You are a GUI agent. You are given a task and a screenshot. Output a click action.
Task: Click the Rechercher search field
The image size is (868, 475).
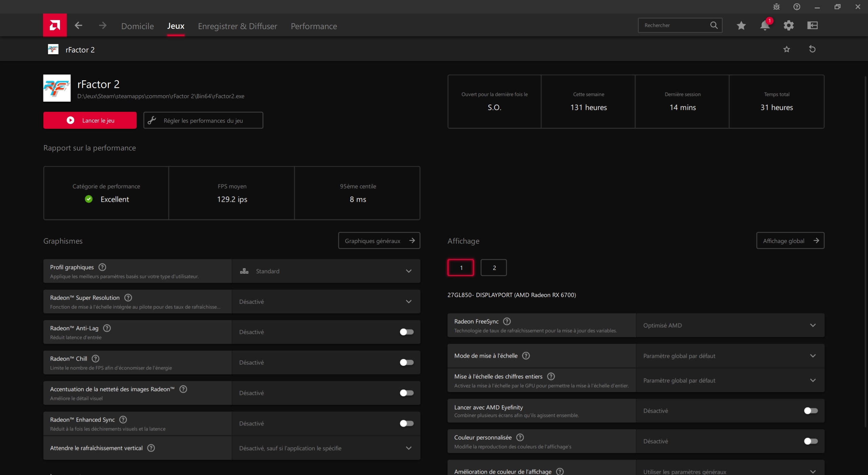coord(675,25)
